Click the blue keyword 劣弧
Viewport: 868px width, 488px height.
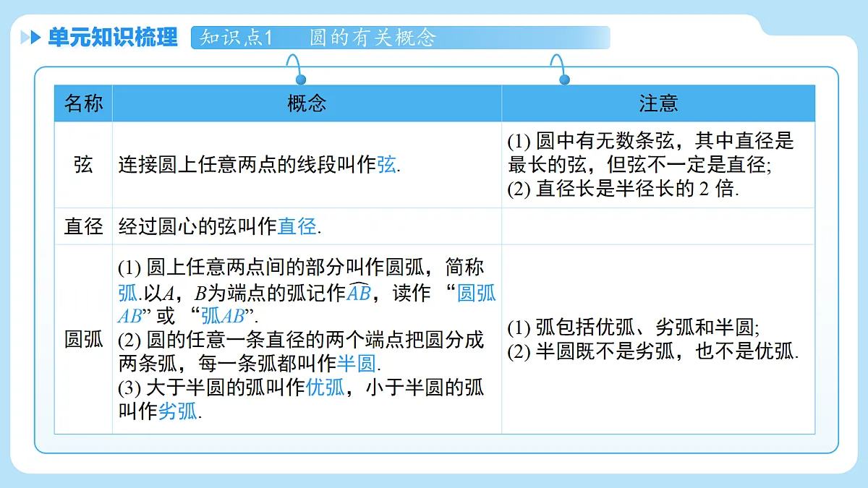point(177,411)
